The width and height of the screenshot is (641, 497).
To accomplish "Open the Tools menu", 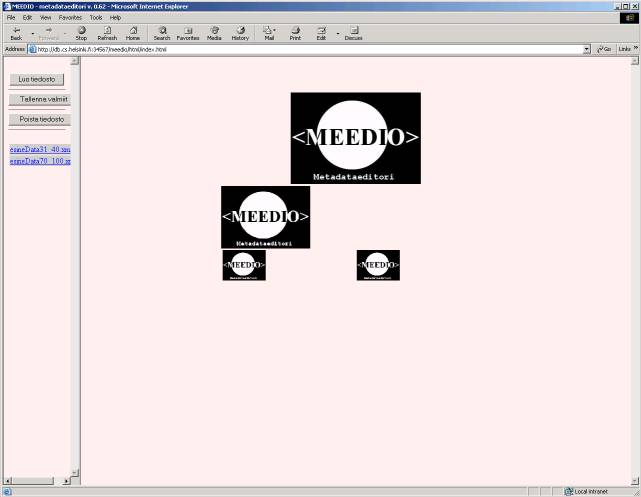I will pos(95,17).
